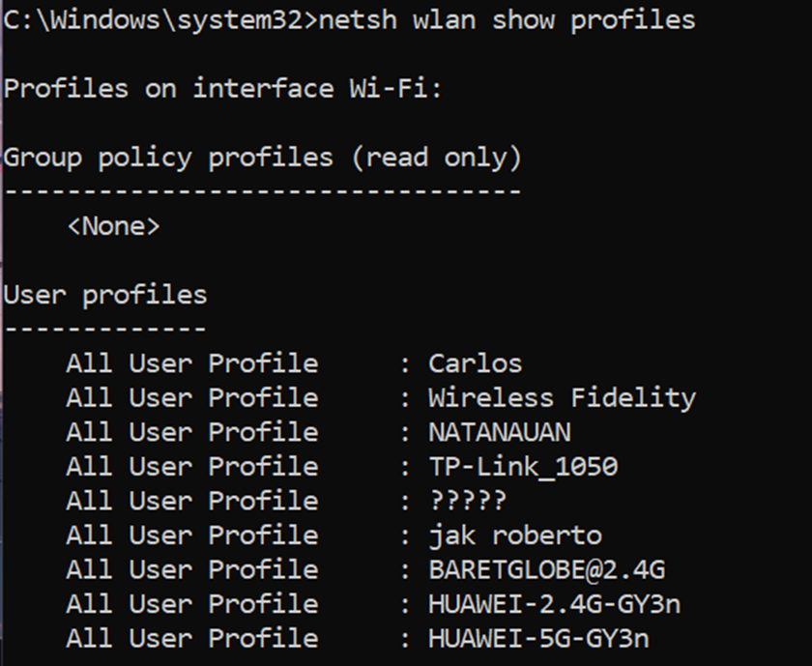Click 'All User Profile' label beside Carlos
This screenshot has width=812, height=666.
pyautogui.click(x=192, y=363)
